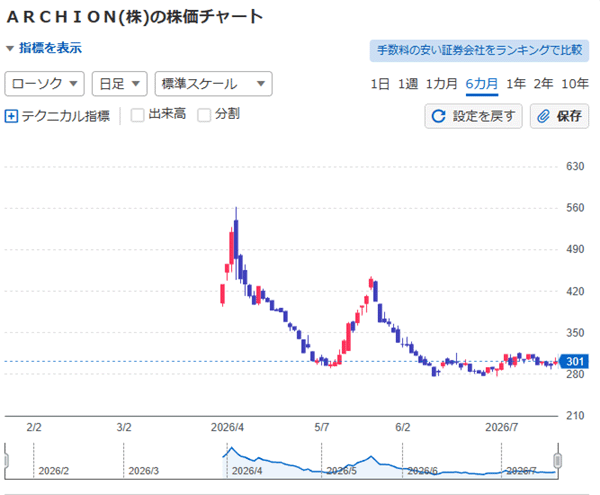Image resolution: width=600 pixels, height=495 pixels.
Task: Expand テクニカル指標 with the plus icon
Action: tap(11, 116)
